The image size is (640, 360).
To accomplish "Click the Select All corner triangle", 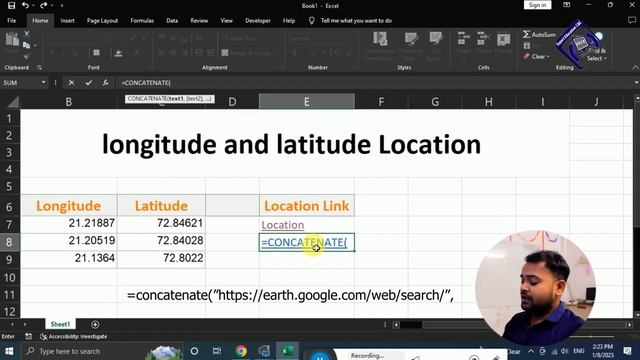I will (x=12, y=102).
